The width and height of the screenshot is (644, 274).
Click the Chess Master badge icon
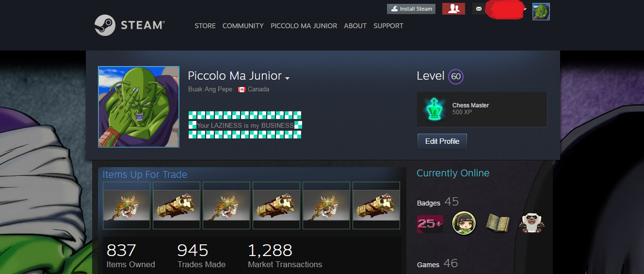(x=434, y=109)
